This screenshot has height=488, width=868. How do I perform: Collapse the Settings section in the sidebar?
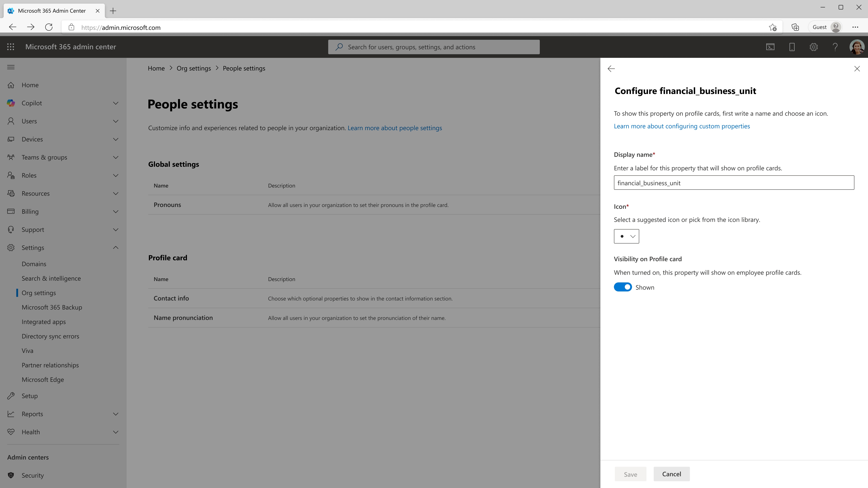[116, 247]
